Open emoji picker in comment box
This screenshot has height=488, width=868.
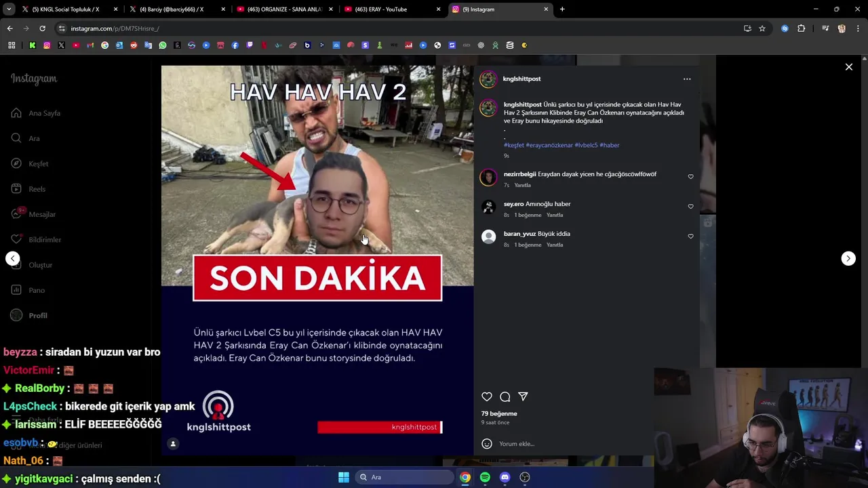pyautogui.click(x=487, y=444)
